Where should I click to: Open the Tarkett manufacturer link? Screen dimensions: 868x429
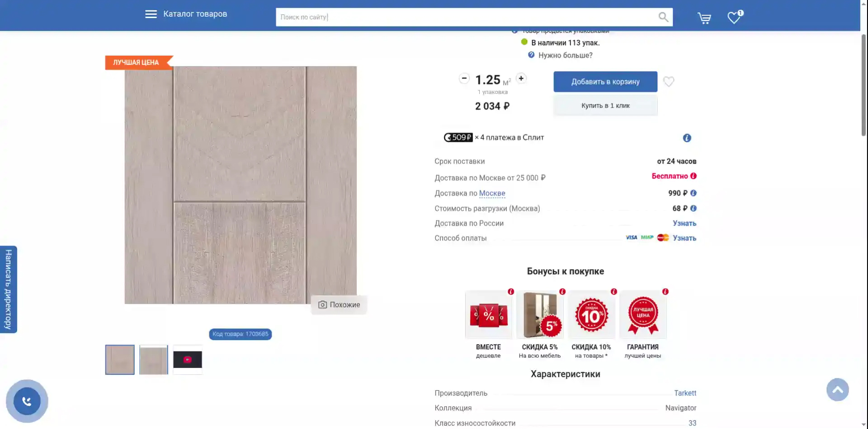685,393
